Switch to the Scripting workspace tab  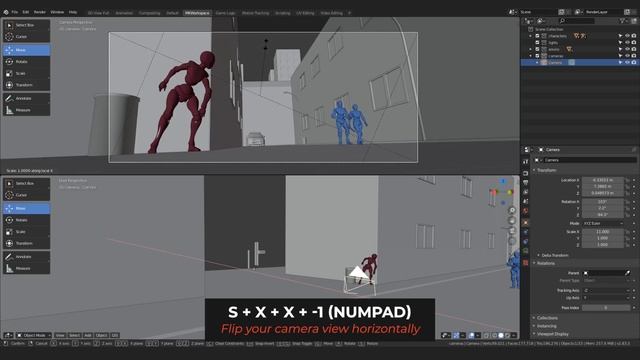[x=282, y=13]
